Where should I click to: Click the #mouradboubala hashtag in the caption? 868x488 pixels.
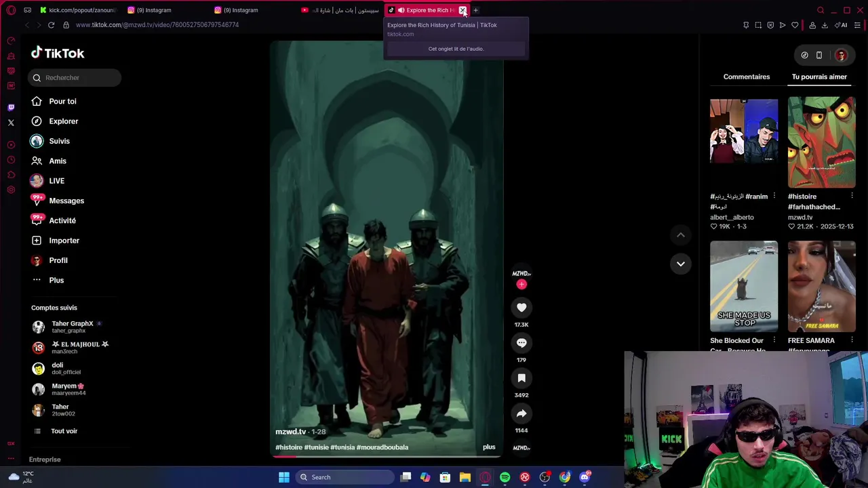pyautogui.click(x=382, y=447)
